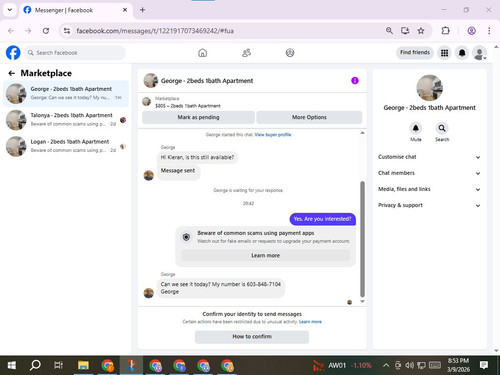Click Learn more in the scam warning
The width and height of the screenshot is (500, 375).
pos(265,256)
